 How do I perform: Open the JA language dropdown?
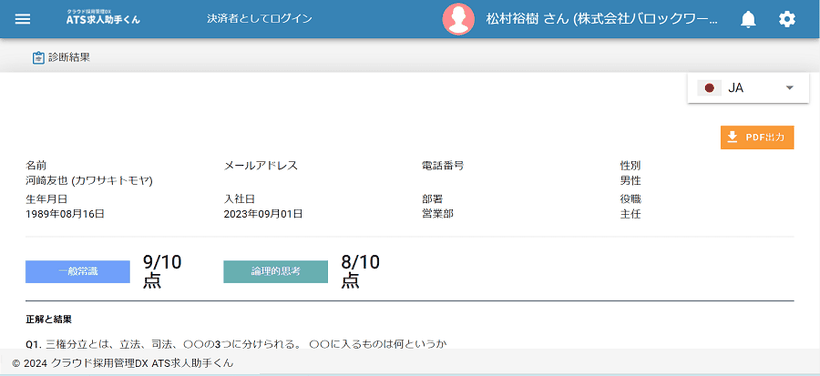[748, 88]
